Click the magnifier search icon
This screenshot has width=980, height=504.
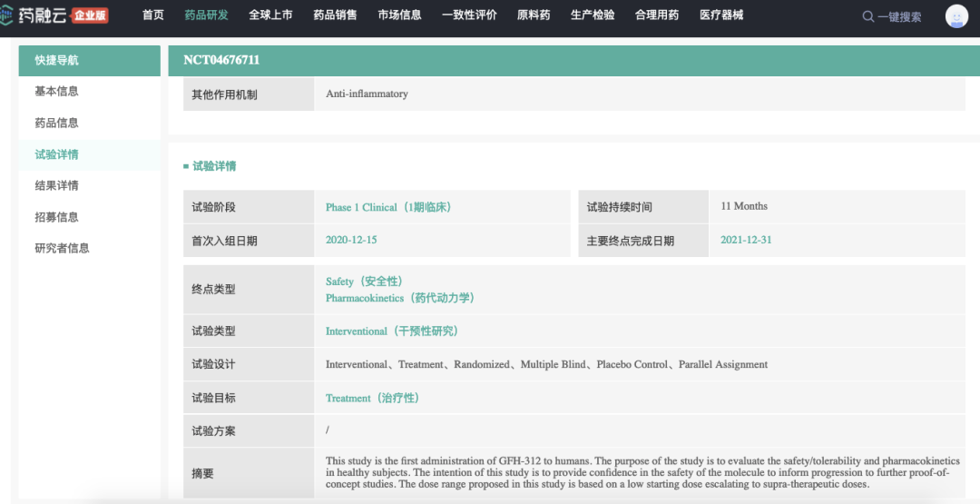[867, 16]
